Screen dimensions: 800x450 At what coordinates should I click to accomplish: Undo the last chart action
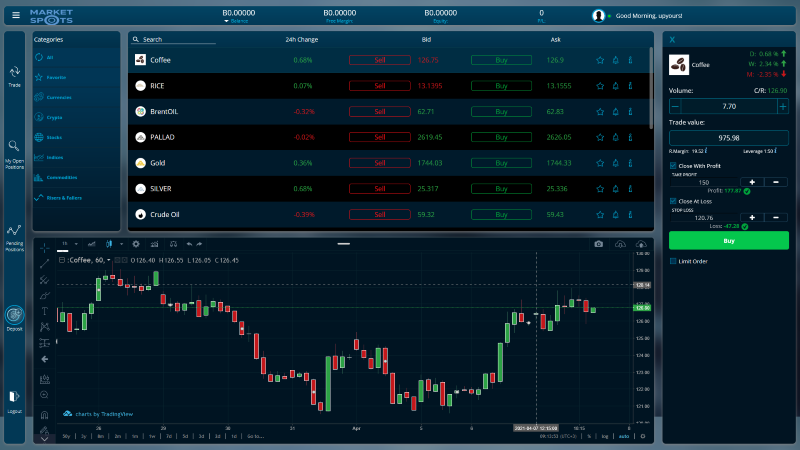tap(189, 244)
